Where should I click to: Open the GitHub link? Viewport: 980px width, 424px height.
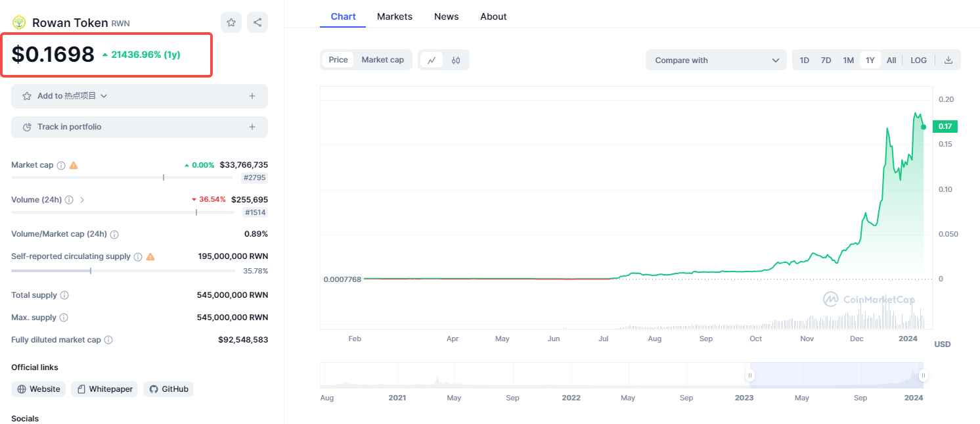[x=168, y=389]
